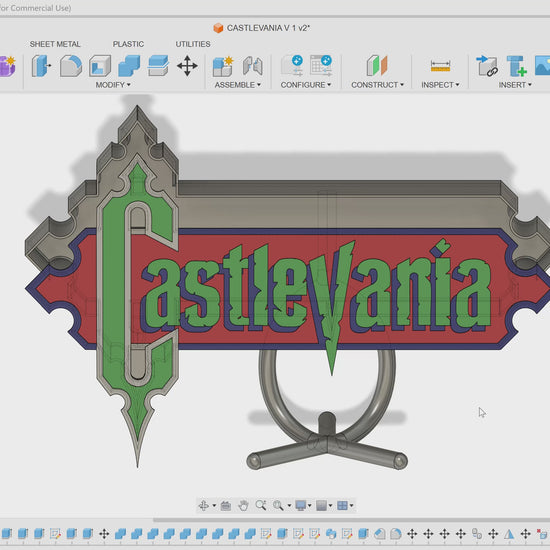Open the CONFIGURE dropdown menu
The height and width of the screenshot is (550, 550).
pyautogui.click(x=306, y=85)
